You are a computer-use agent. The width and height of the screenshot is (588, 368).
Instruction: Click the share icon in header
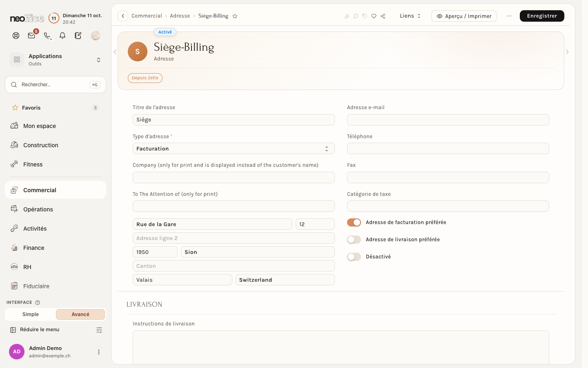[383, 16]
